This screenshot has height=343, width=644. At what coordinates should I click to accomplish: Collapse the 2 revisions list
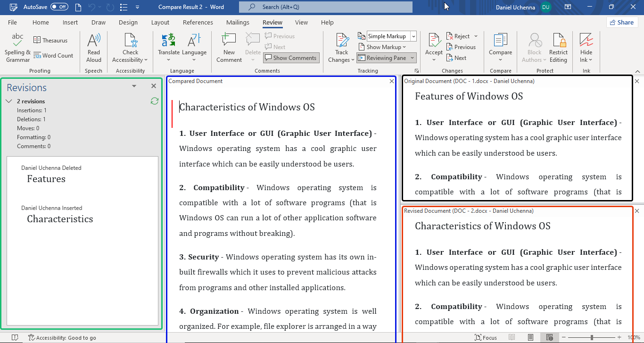click(x=8, y=101)
